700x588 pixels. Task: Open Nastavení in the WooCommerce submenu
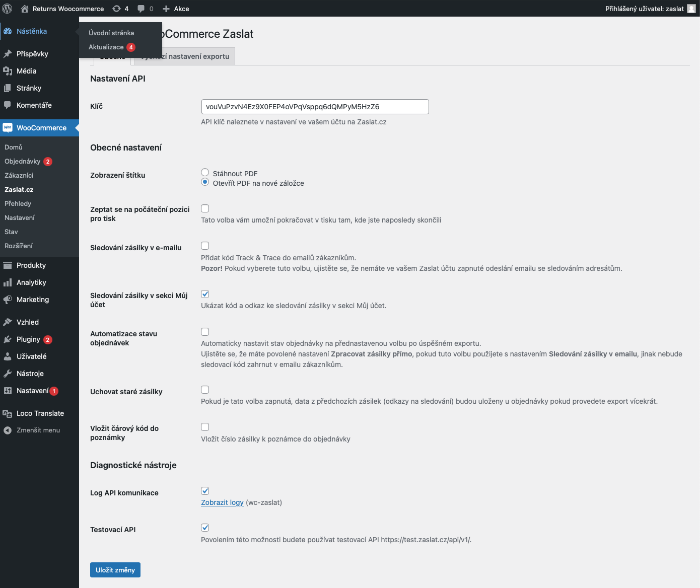pos(20,218)
